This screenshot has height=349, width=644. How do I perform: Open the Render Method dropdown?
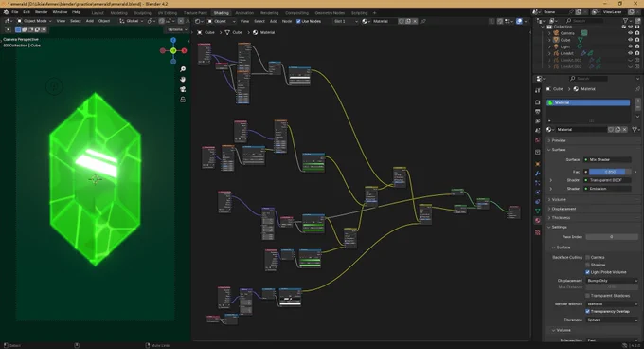pos(612,303)
